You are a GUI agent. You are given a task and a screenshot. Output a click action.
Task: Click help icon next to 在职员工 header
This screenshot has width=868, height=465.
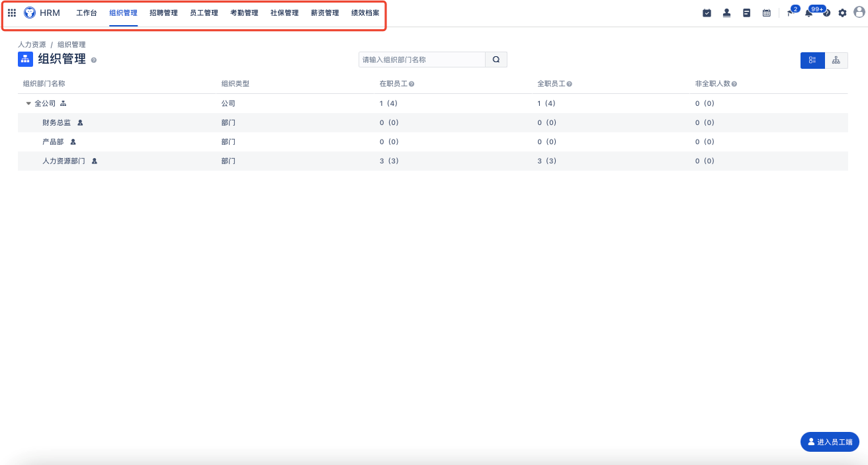[x=412, y=84]
